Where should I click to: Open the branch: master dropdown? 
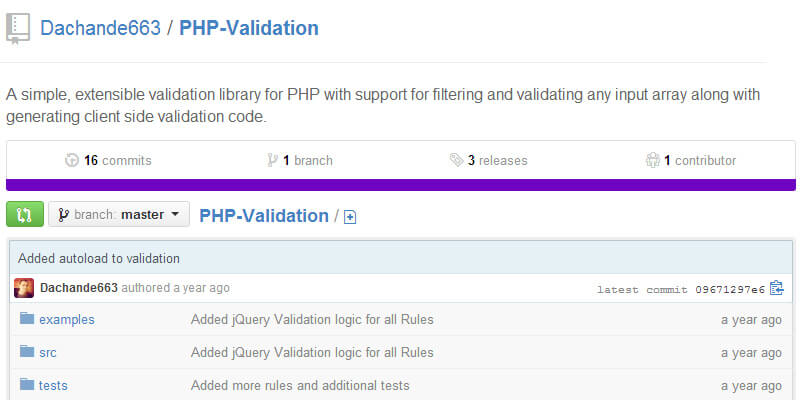[118, 214]
